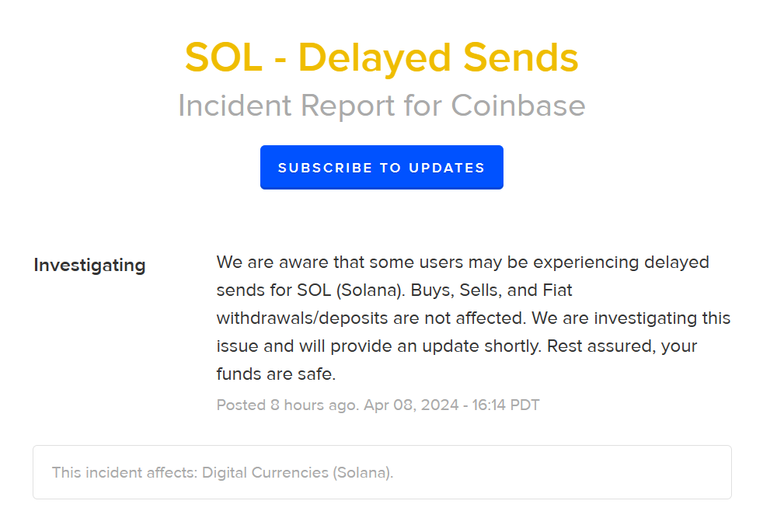Viewport: 770px width, 532px height.
Task: Click the 'This incident affects:' label
Action: [x=125, y=473]
